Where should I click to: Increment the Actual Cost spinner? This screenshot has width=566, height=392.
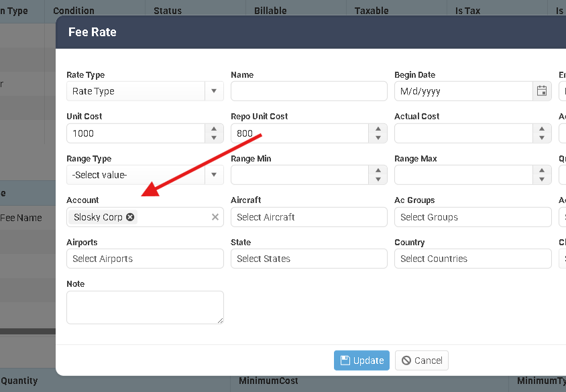pyautogui.click(x=542, y=129)
